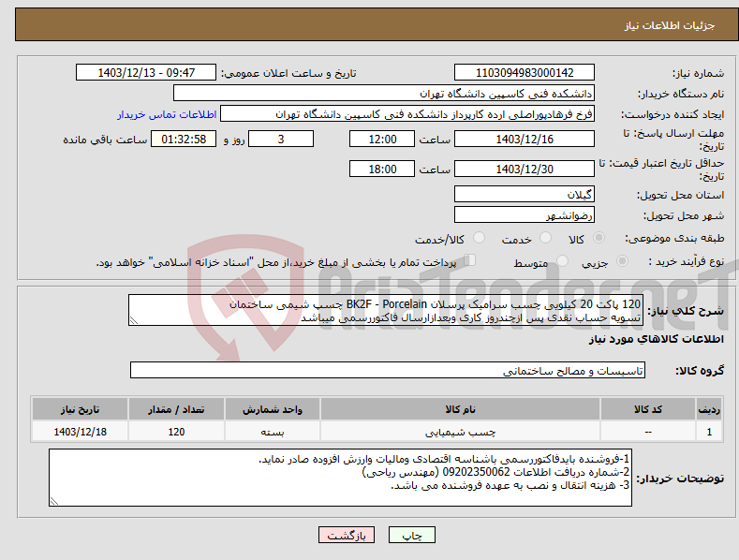The height and width of the screenshot is (560, 739).
Task: Click the نام کالا column header
Action: pyautogui.click(x=460, y=409)
